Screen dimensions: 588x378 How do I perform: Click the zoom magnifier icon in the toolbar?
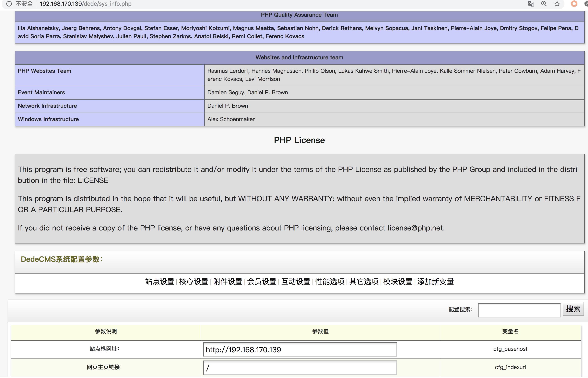pyautogui.click(x=544, y=4)
